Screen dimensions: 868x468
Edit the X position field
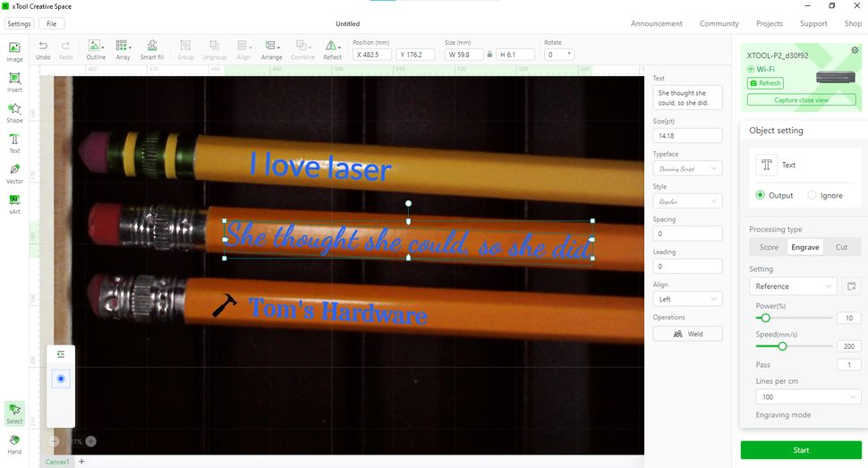coord(372,55)
